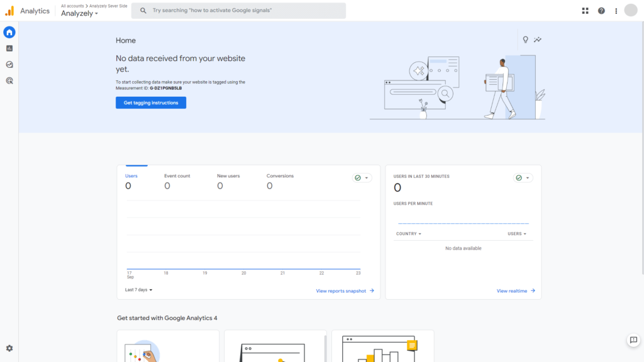Click the Get tagging instructions button
The image size is (644, 362).
151,102
